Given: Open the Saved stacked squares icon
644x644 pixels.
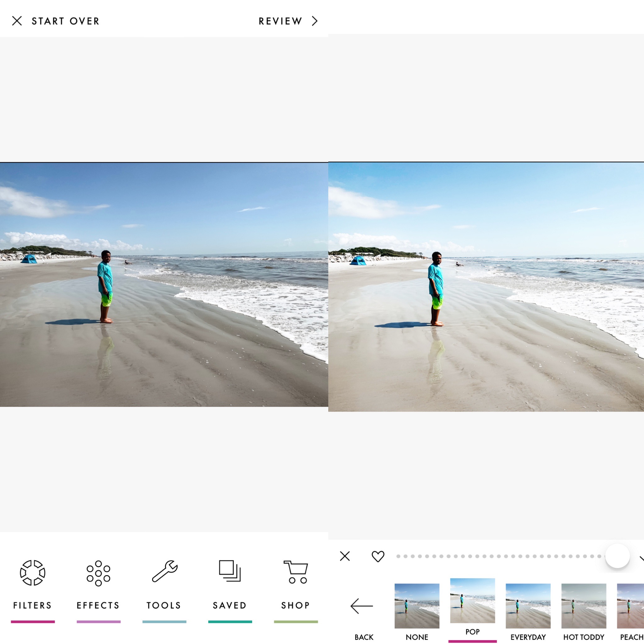Looking at the screenshot, I should 230,571.
